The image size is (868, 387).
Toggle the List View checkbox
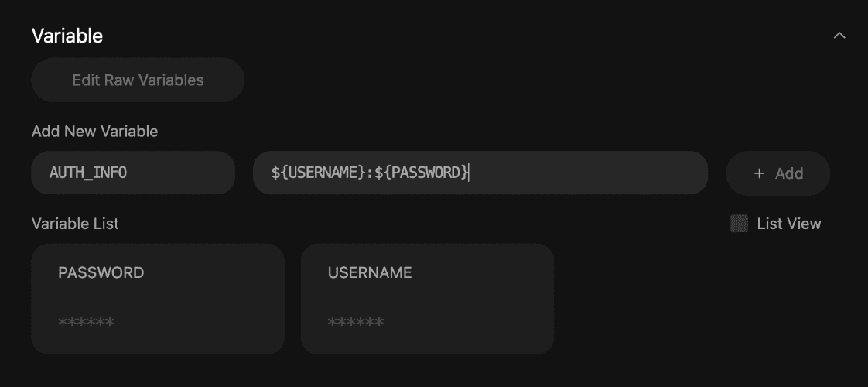click(739, 224)
